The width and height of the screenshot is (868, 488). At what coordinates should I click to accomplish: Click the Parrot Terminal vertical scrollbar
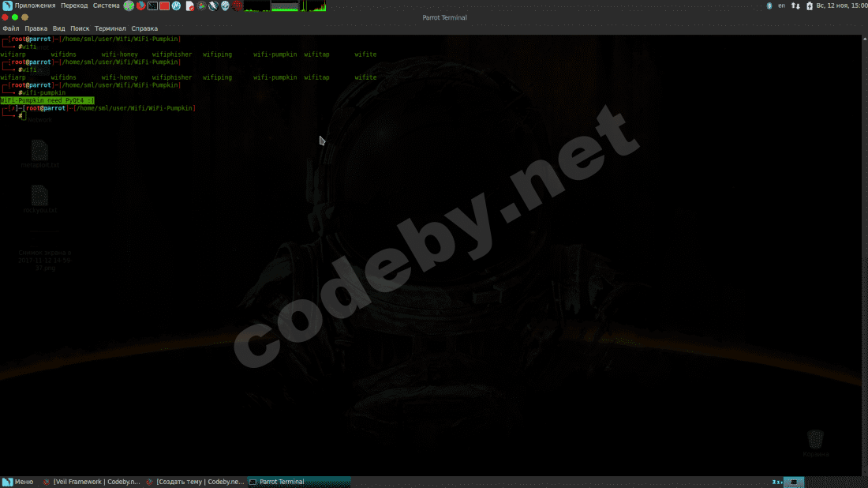tap(865, 255)
